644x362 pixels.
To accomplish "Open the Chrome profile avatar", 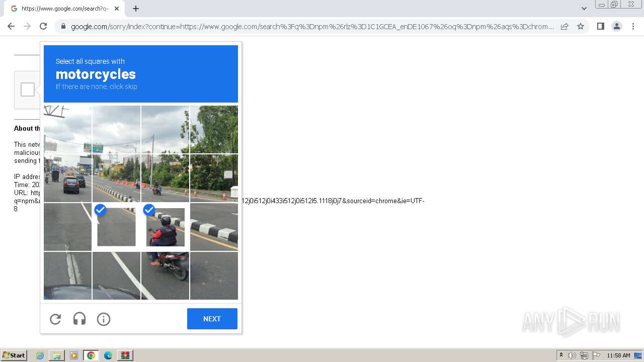I will 617,26.
